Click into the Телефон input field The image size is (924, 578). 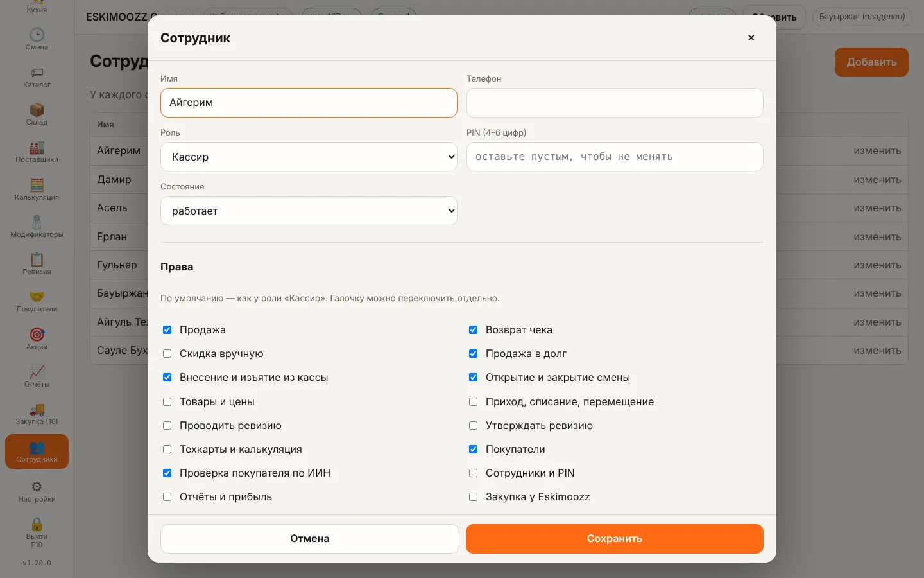click(615, 103)
